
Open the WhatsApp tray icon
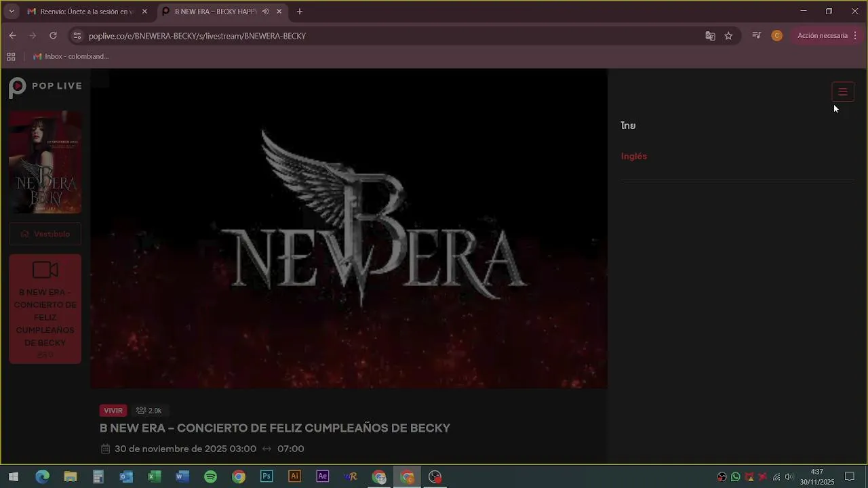coord(736,477)
